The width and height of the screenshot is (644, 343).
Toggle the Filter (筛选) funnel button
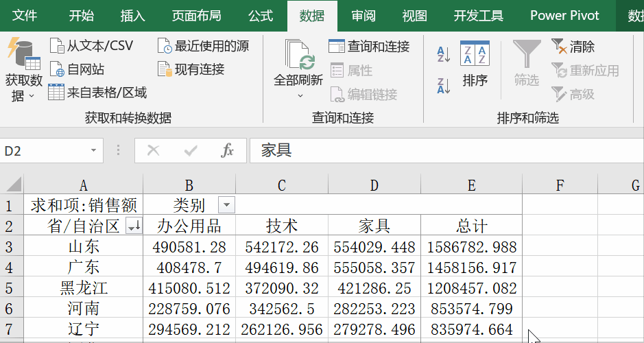(x=527, y=63)
